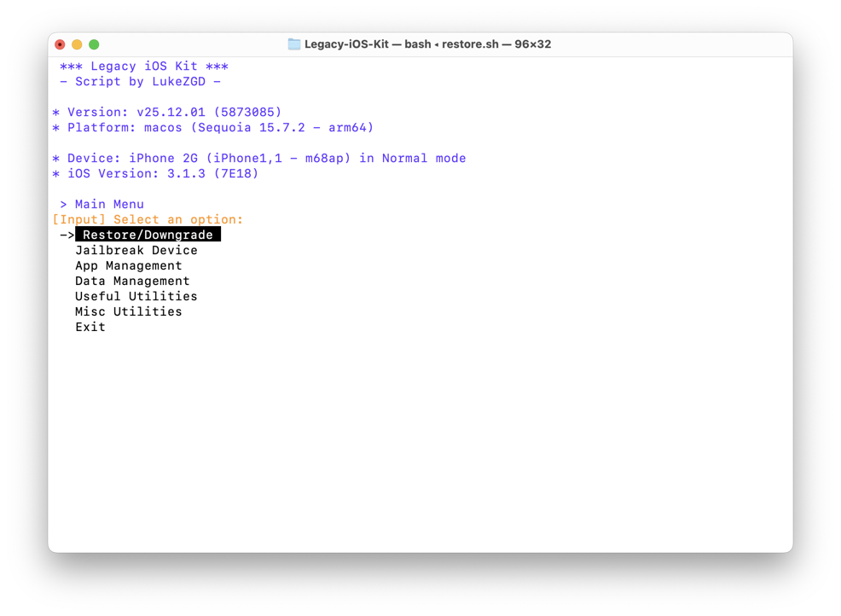Select Data Management in the list
The width and height of the screenshot is (841, 616).
132,281
